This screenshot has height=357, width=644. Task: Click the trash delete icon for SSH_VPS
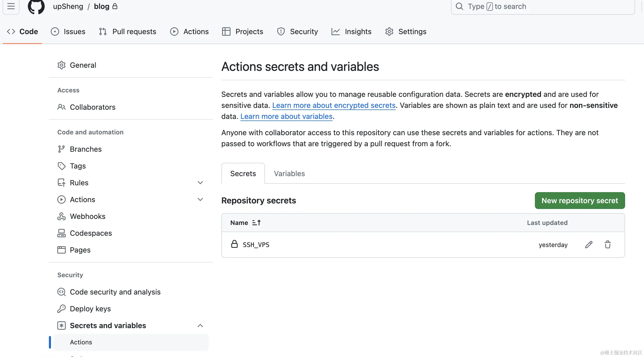click(608, 245)
